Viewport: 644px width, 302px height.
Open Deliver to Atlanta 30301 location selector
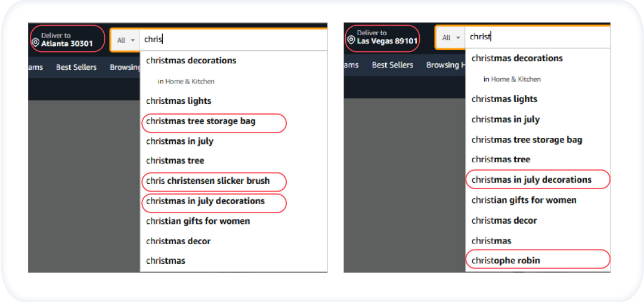pyautogui.click(x=62, y=39)
